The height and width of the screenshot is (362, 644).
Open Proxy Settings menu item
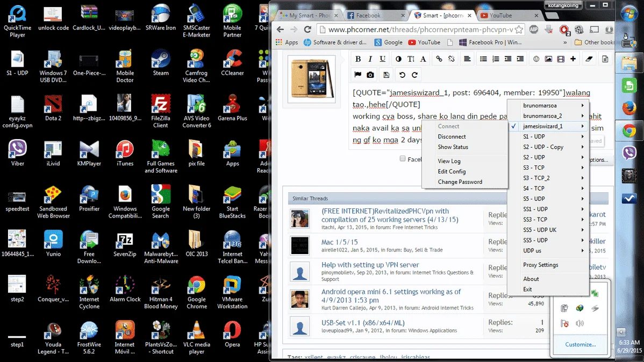(x=548, y=265)
